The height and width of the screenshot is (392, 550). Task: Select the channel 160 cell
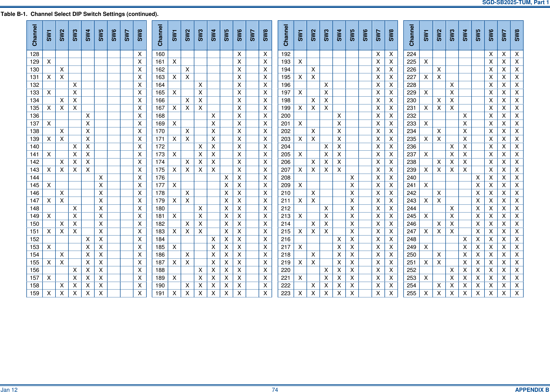(x=160, y=54)
